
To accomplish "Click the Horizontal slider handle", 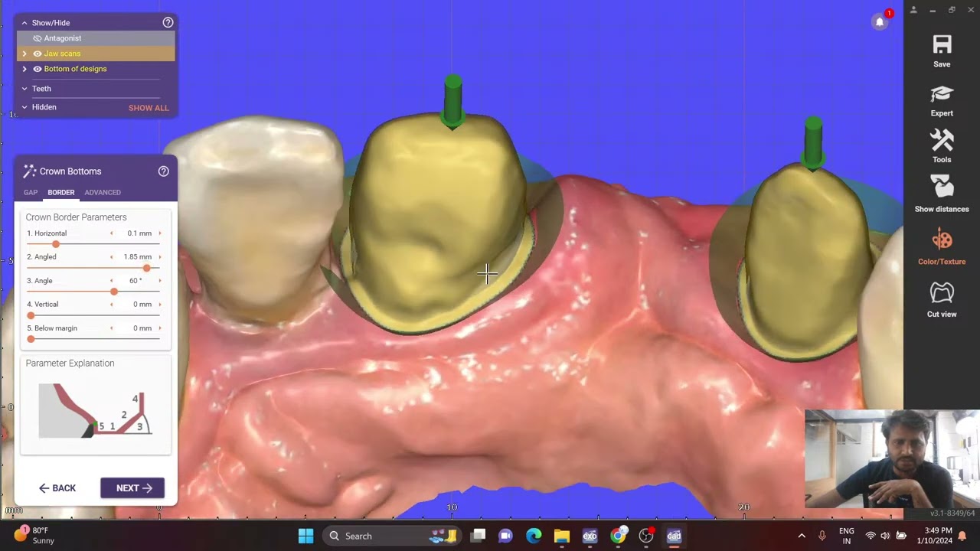I will [x=56, y=244].
